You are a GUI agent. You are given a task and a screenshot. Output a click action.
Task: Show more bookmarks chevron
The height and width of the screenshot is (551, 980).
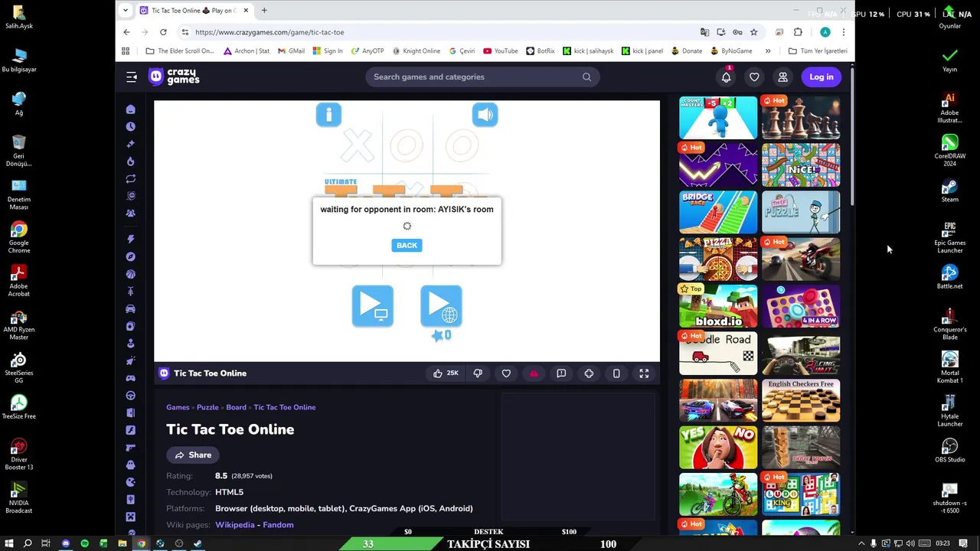tap(768, 51)
